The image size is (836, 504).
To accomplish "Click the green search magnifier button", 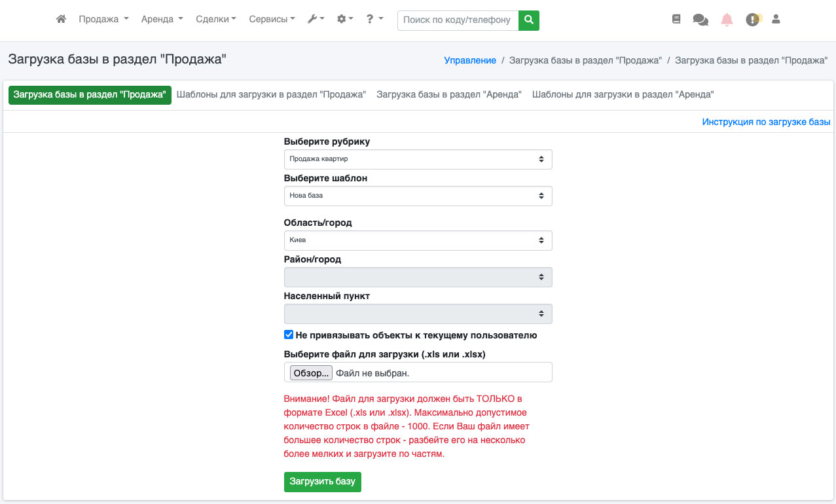I will click(529, 20).
